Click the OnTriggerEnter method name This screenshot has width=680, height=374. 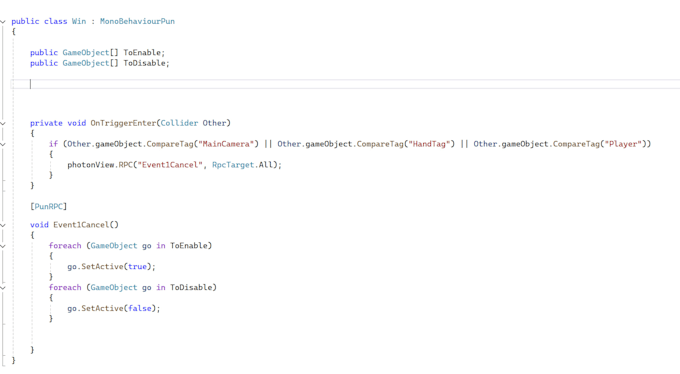pos(123,123)
